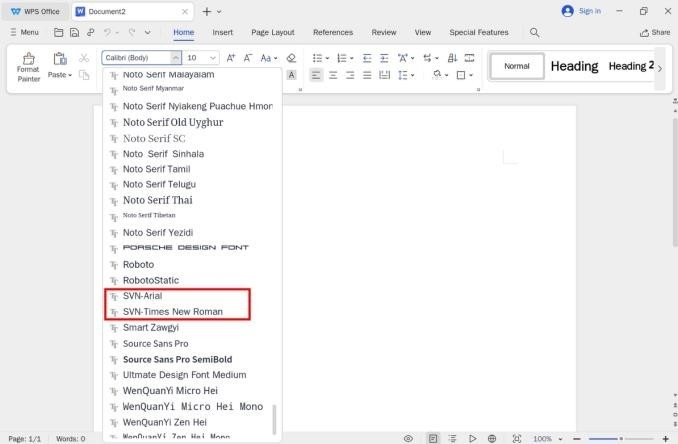Zoom in with the plus button
This screenshot has height=444, width=678.
[x=666, y=439]
